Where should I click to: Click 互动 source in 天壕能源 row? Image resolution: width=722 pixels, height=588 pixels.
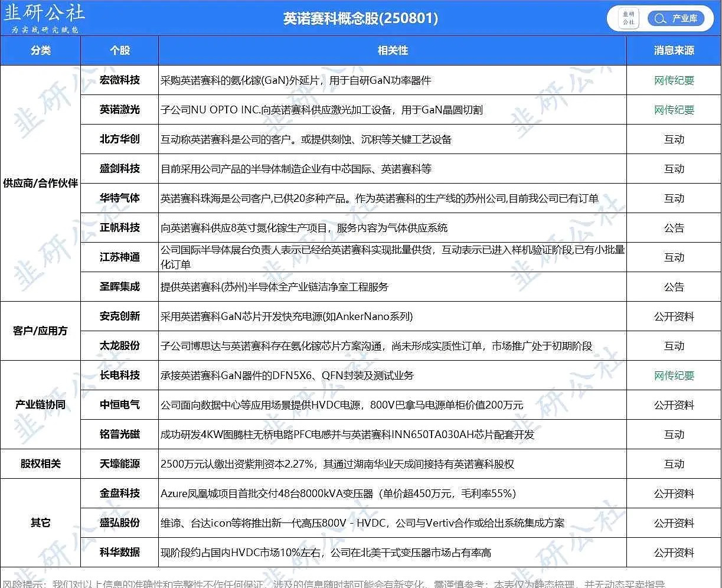[674, 464]
